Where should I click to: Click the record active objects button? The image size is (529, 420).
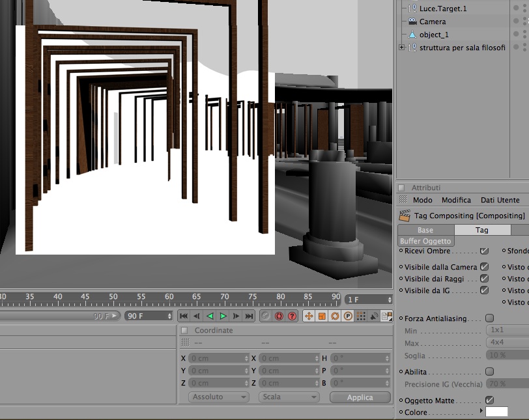coord(266,316)
